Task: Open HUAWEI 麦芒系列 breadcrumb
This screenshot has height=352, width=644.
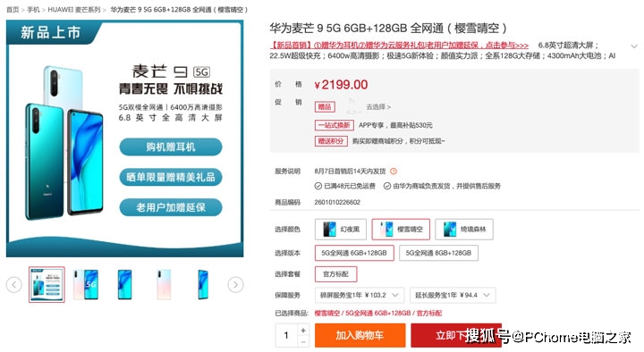Action: click(x=74, y=10)
